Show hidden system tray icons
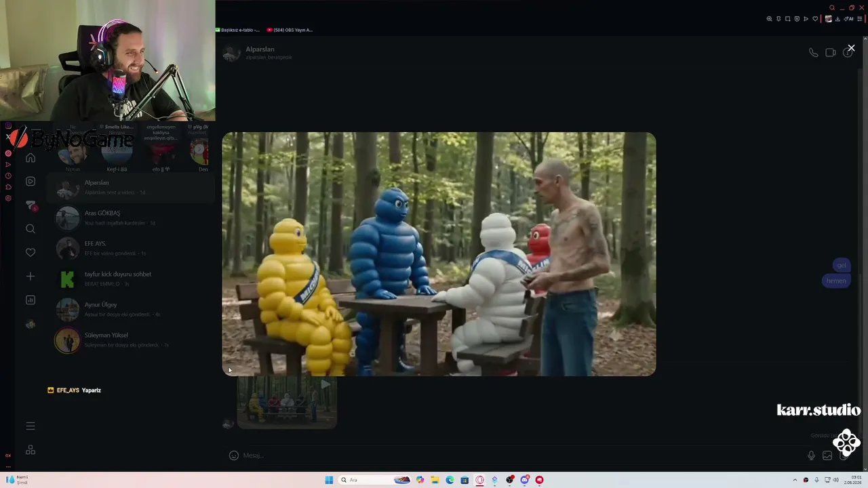This screenshot has height=488, width=868. [x=795, y=480]
